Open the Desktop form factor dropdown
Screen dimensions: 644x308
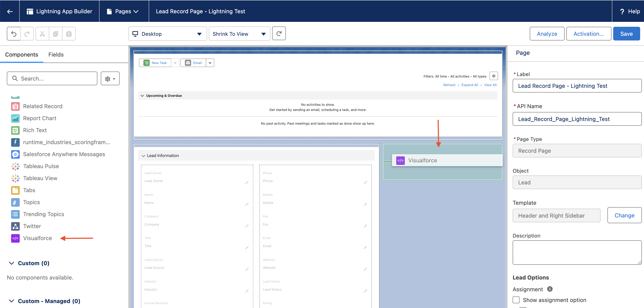pyautogui.click(x=168, y=34)
